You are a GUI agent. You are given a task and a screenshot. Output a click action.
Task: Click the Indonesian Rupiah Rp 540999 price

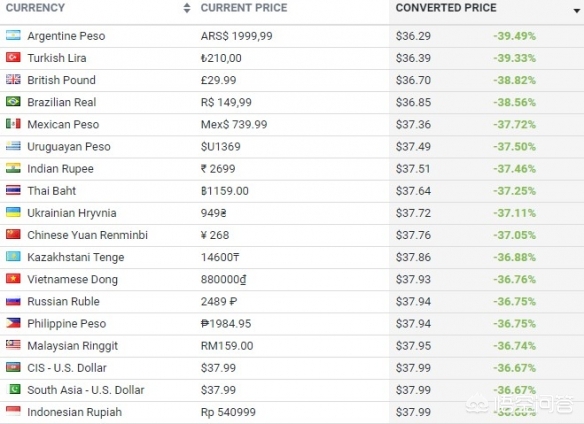coord(228,412)
